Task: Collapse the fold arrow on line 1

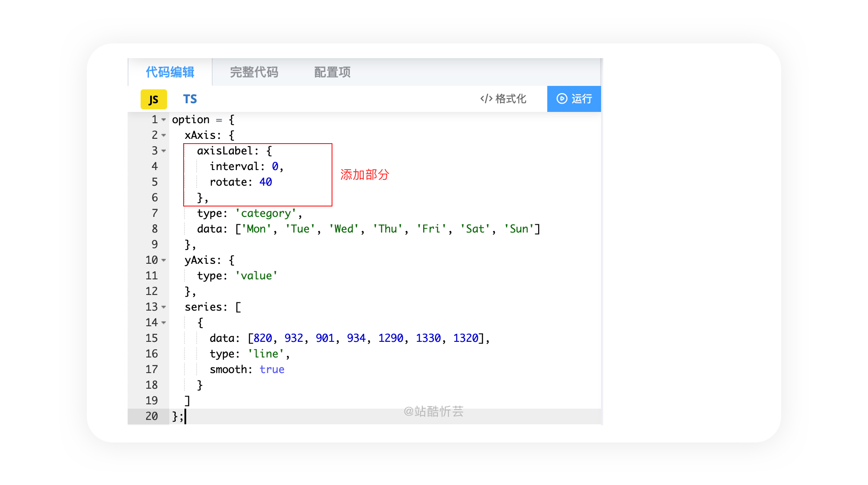Action: click(x=164, y=120)
